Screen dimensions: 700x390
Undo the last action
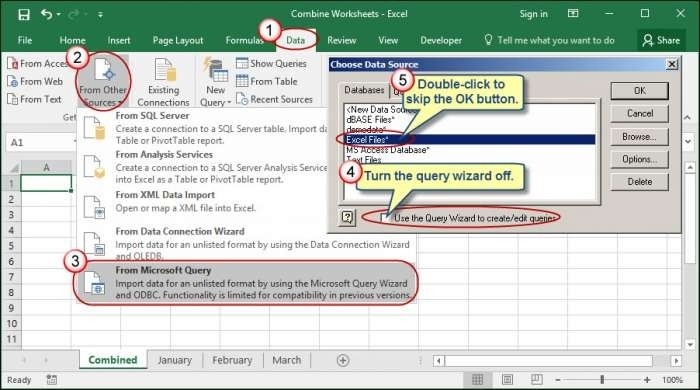(46, 14)
